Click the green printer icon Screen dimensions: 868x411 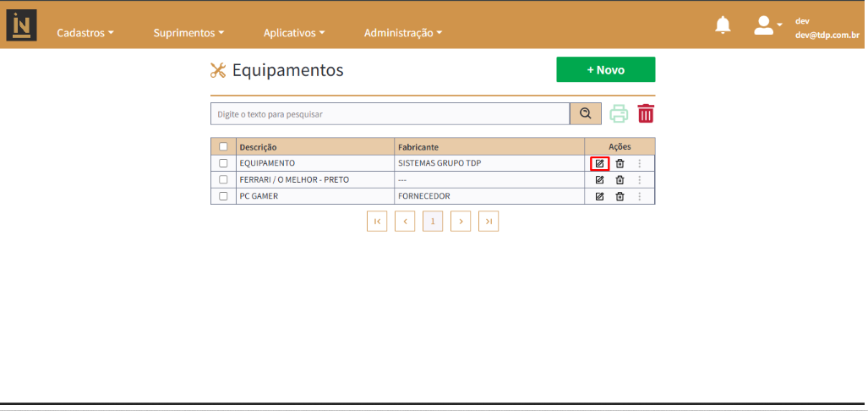click(619, 113)
